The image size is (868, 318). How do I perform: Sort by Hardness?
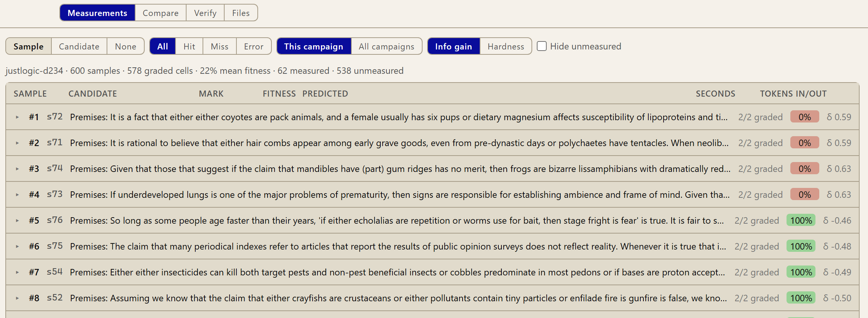click(x=506, y=46)
